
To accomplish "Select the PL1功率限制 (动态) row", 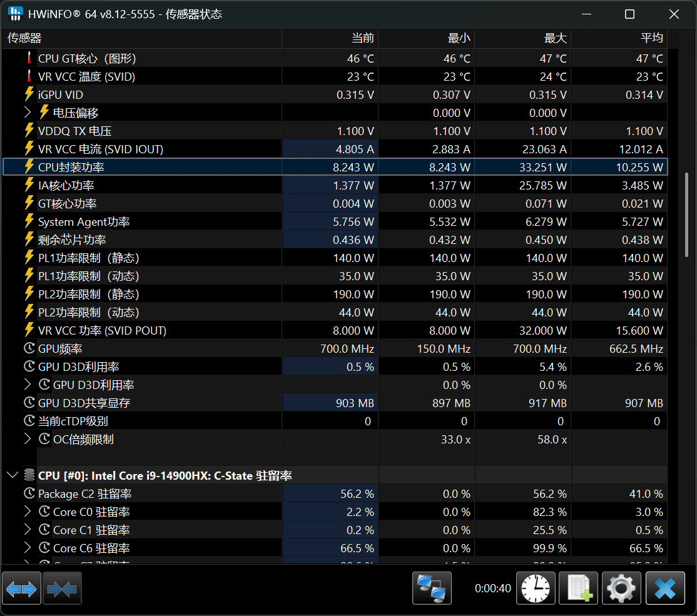I will pos(335,276).
